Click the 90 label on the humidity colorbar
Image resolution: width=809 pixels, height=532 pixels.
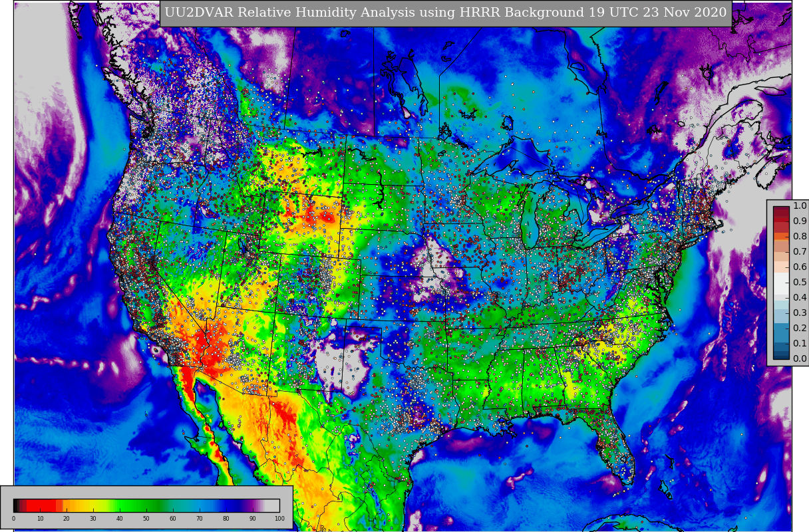(x=253, y=519)
